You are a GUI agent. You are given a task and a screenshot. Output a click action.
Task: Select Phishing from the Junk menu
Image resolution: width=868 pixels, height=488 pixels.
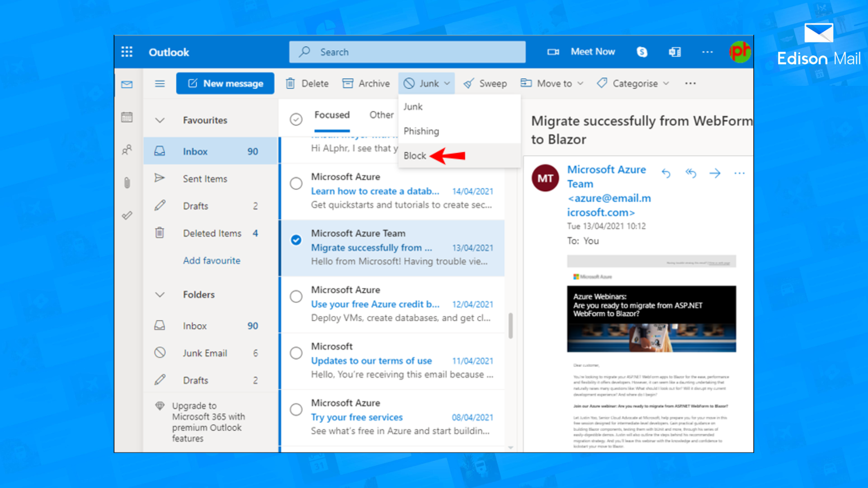(421, 131)
